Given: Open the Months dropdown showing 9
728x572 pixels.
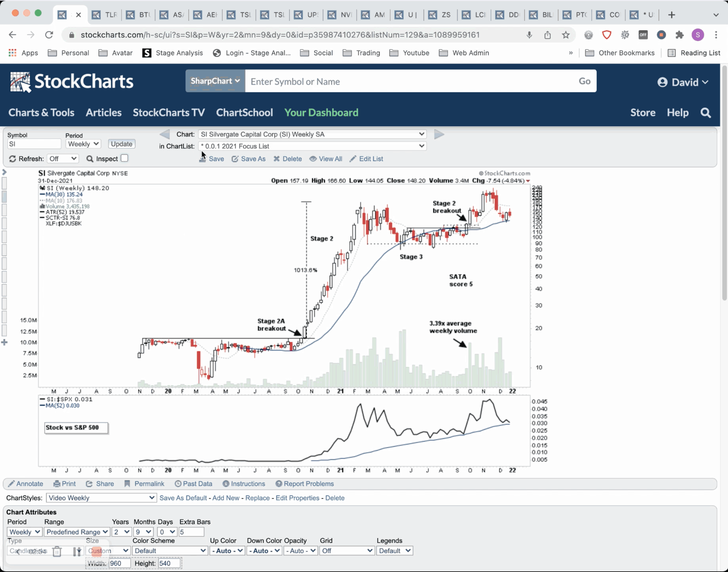Looking at the screenshot, I should click(x=143, y=532).
